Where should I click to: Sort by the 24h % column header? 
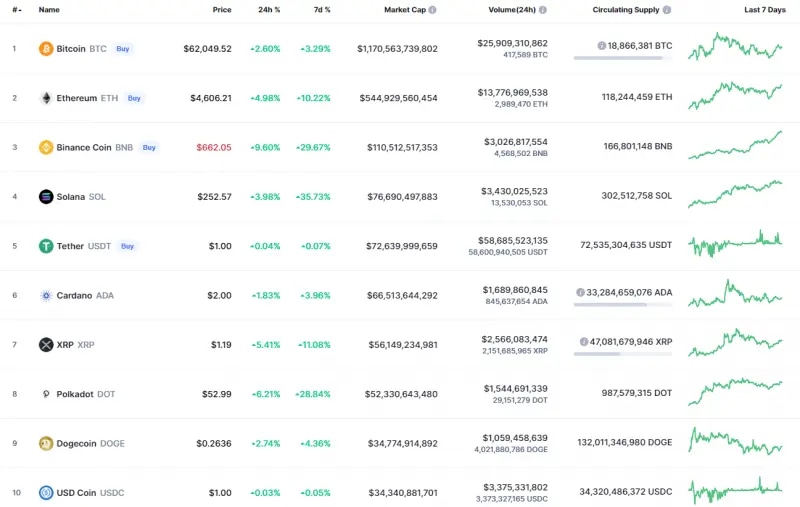pyautogui.click(x=270, y=10)
